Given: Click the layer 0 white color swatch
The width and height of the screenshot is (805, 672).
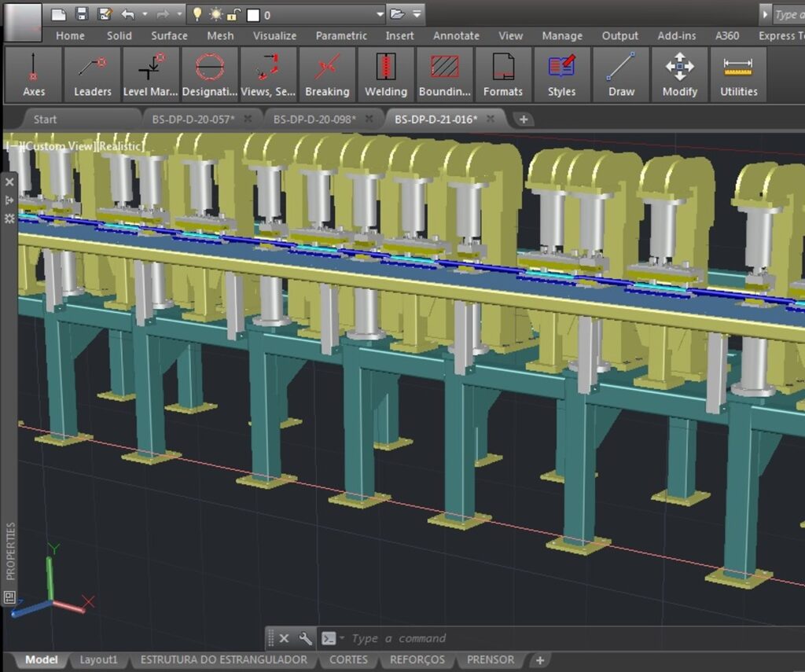Looking at the screenshot, I should pos(253,15).
